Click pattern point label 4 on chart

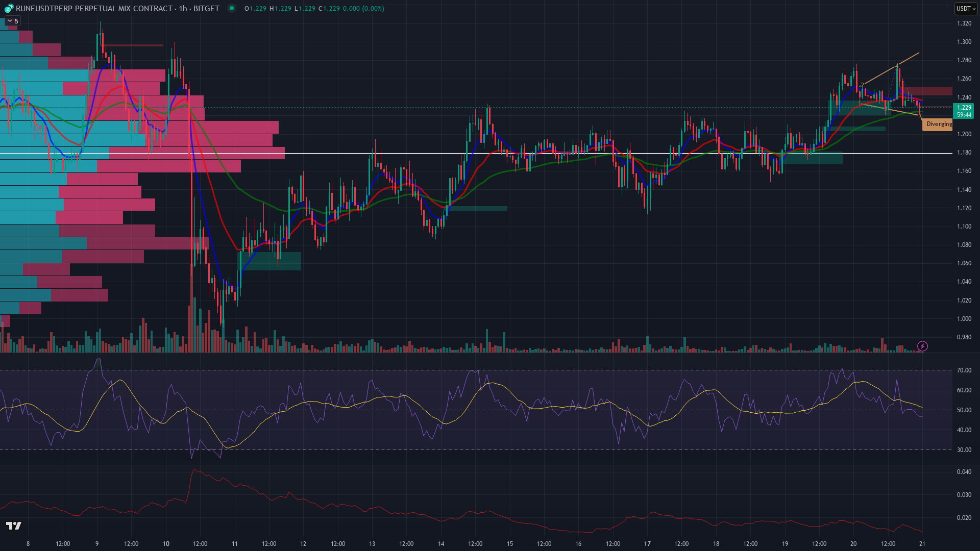pyautogui.click(x=897, y=66)
